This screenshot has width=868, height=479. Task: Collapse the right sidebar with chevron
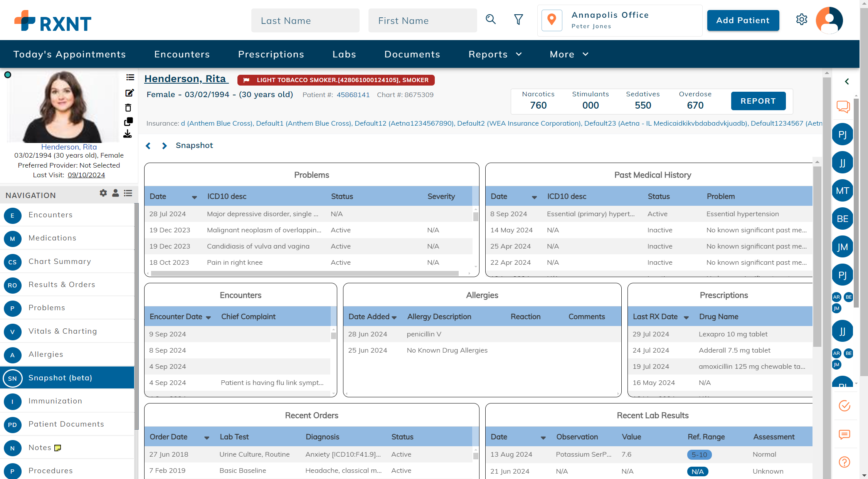(847, 81)
